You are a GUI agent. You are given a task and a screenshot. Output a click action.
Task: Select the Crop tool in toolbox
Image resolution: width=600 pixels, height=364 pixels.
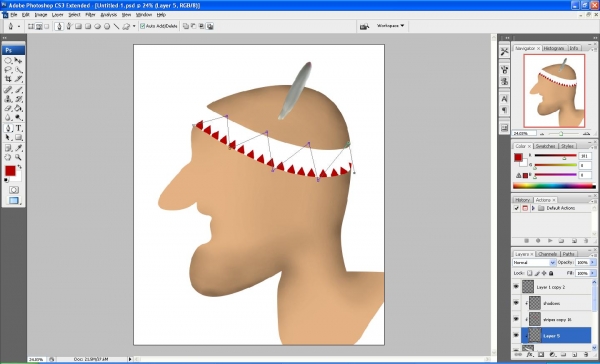(8, 79)
